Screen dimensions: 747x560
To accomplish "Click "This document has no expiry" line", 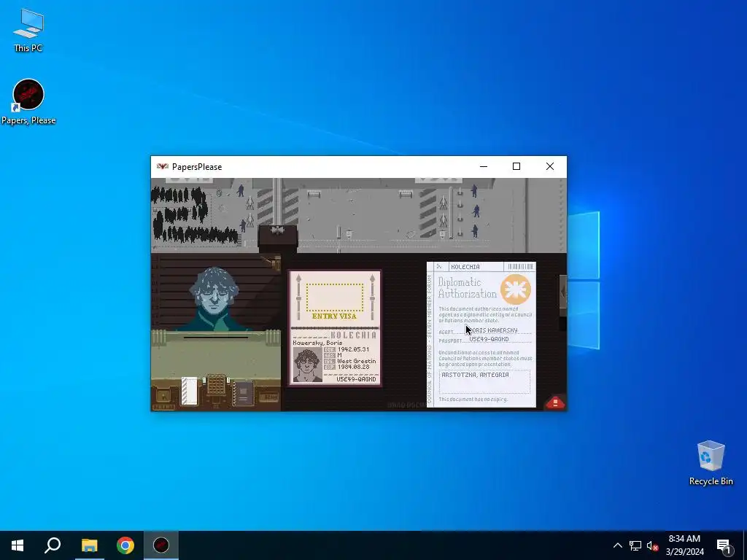I will coord(473,399).
